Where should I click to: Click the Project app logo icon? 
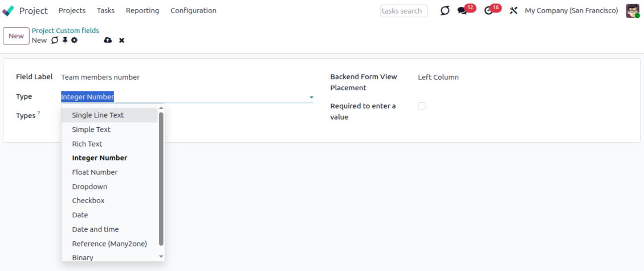[x=9, y=11]
